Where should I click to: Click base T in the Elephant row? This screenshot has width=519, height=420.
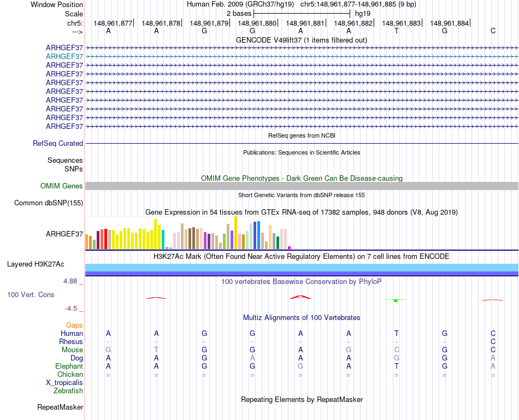(397, 366)
